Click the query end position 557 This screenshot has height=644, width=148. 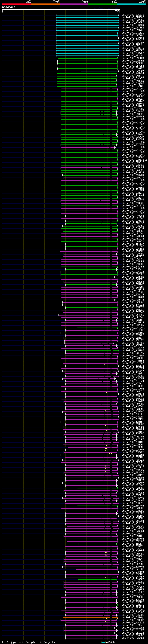tap(117, 11)
